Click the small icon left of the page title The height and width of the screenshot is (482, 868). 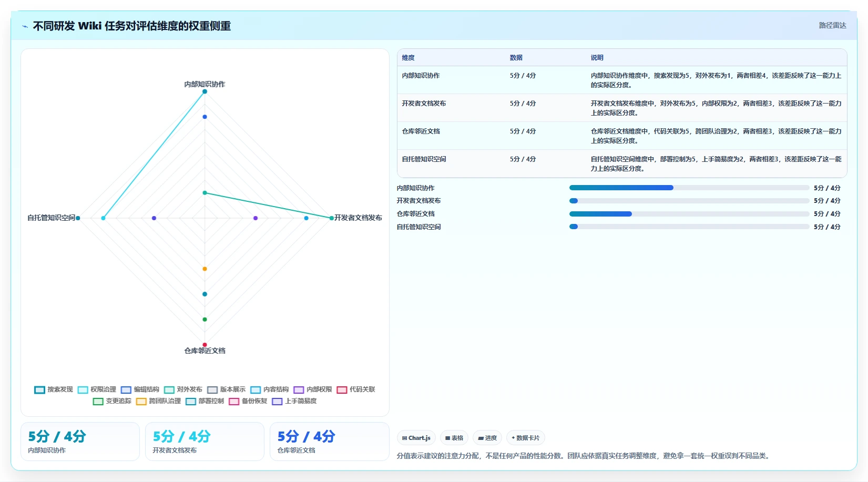click(x=25, y=26)
